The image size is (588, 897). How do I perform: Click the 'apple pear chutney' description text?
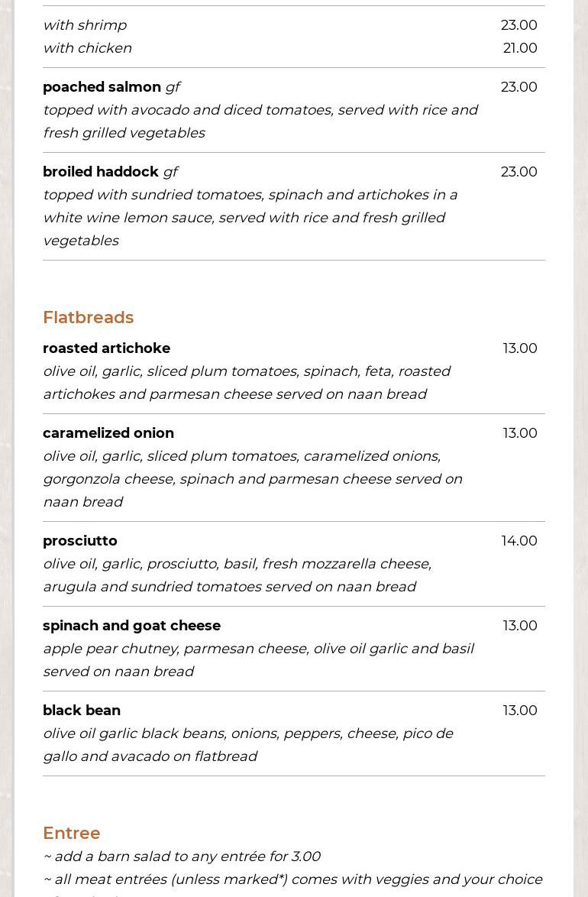[x=258, y=649]
